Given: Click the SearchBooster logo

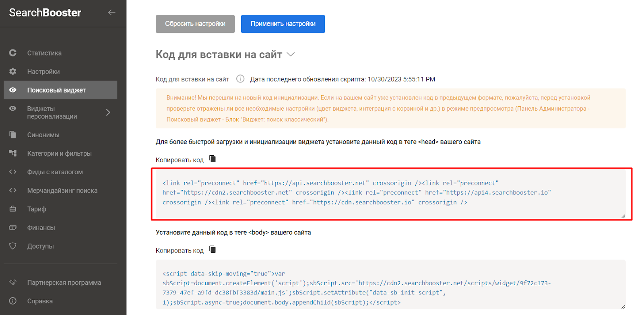Looking at the screenshot, I should pos(45,13).
